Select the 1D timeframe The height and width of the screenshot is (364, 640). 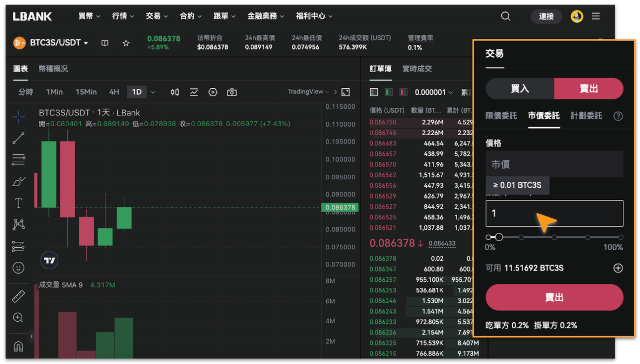tap(137, 92)
